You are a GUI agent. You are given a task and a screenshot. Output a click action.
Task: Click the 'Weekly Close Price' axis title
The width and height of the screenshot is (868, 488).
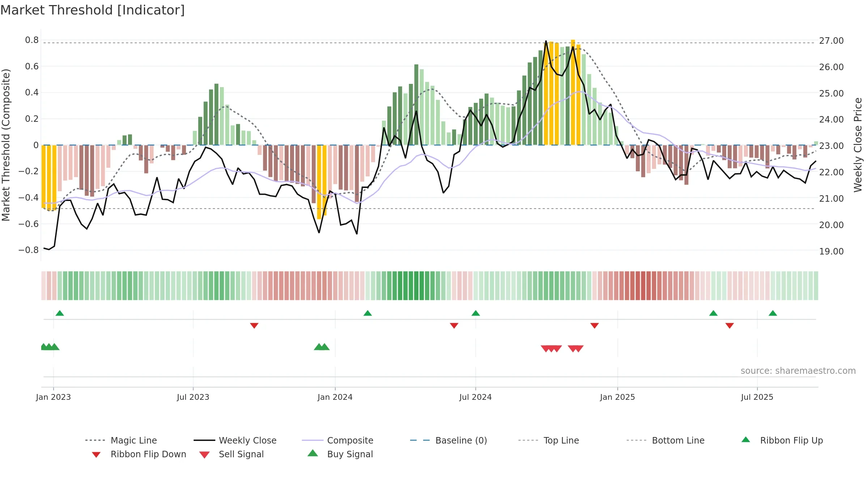[x=858, y=145]
